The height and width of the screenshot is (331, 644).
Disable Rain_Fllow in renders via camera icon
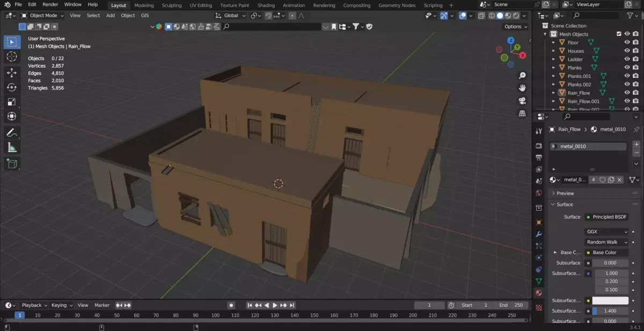(635, 92)
